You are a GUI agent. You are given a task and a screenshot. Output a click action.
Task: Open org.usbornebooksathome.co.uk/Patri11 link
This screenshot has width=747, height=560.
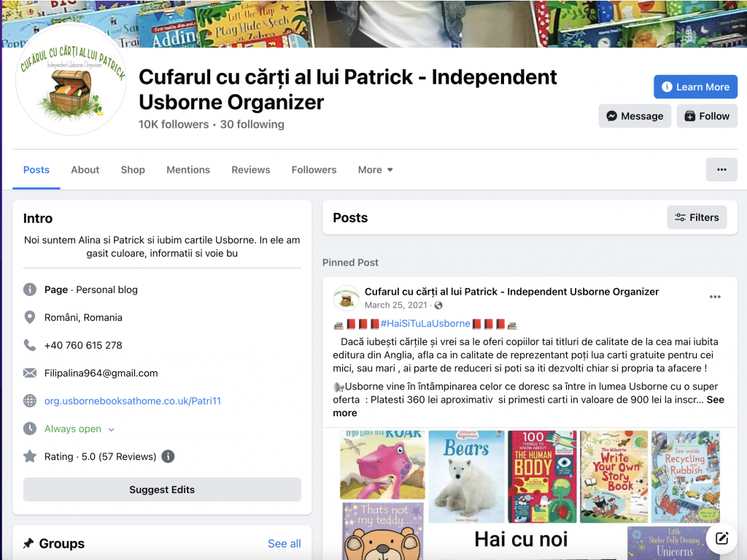point(133,401)
